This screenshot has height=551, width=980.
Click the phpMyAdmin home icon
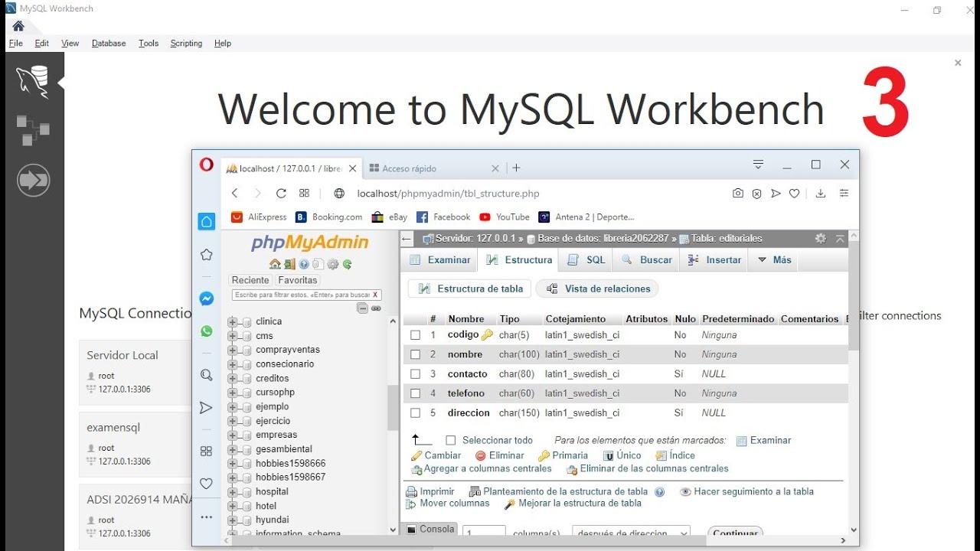coord(275,264)
